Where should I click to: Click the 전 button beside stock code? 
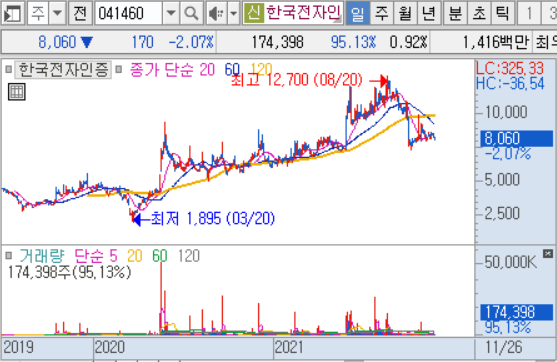(80, 13)
